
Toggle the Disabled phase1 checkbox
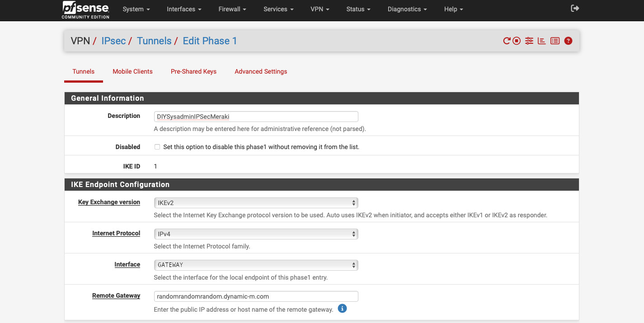point(157,147)
